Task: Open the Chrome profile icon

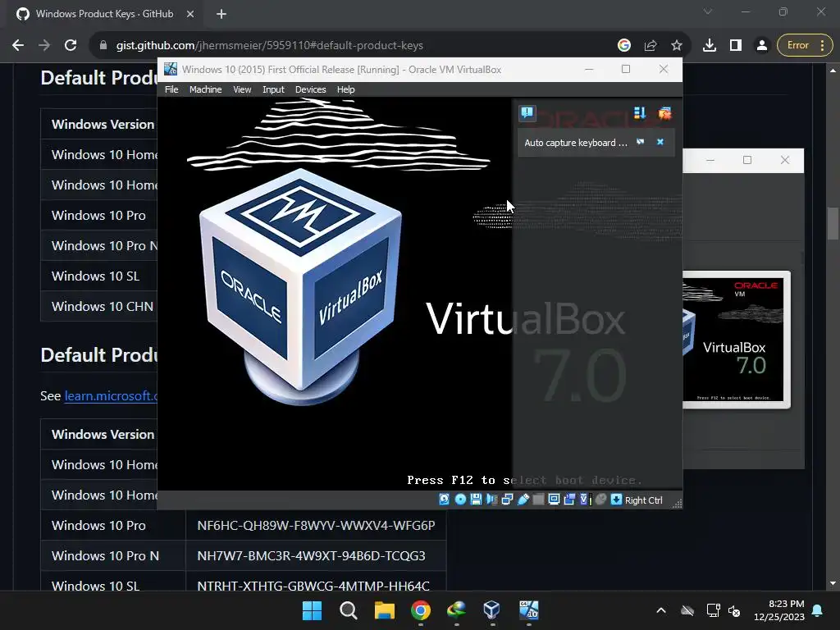Action: [762, 46]
